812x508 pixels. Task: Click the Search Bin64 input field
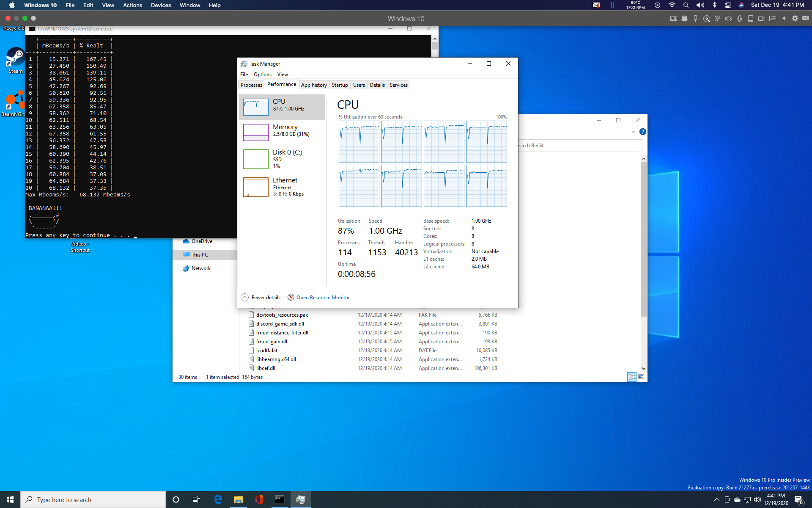pos(579,146)
